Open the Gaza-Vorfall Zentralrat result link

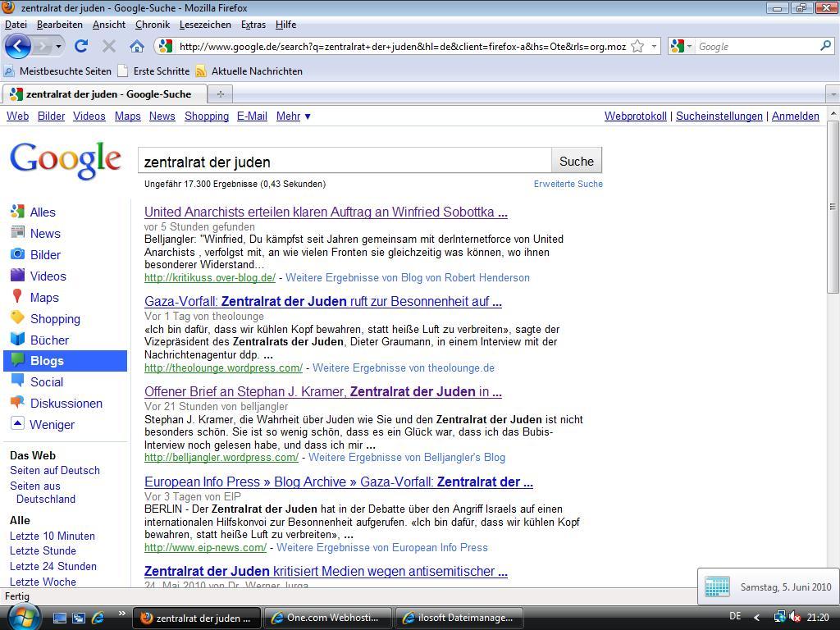(x=323, y=301)
